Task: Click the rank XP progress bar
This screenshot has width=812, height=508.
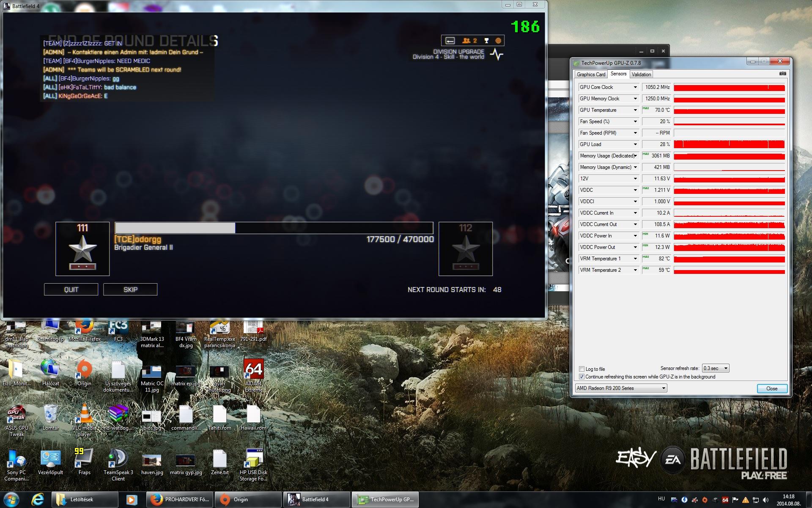Action: click(x=274, y=228)
